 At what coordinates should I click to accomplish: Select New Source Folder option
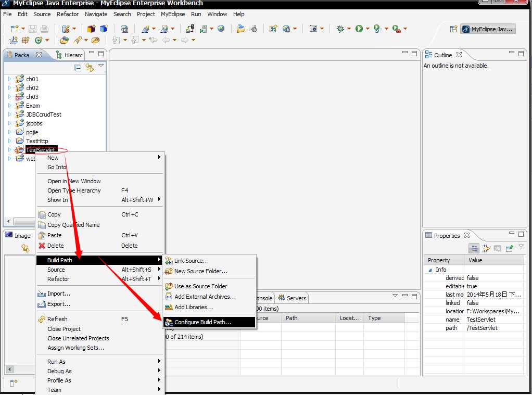tap(209, 271)
